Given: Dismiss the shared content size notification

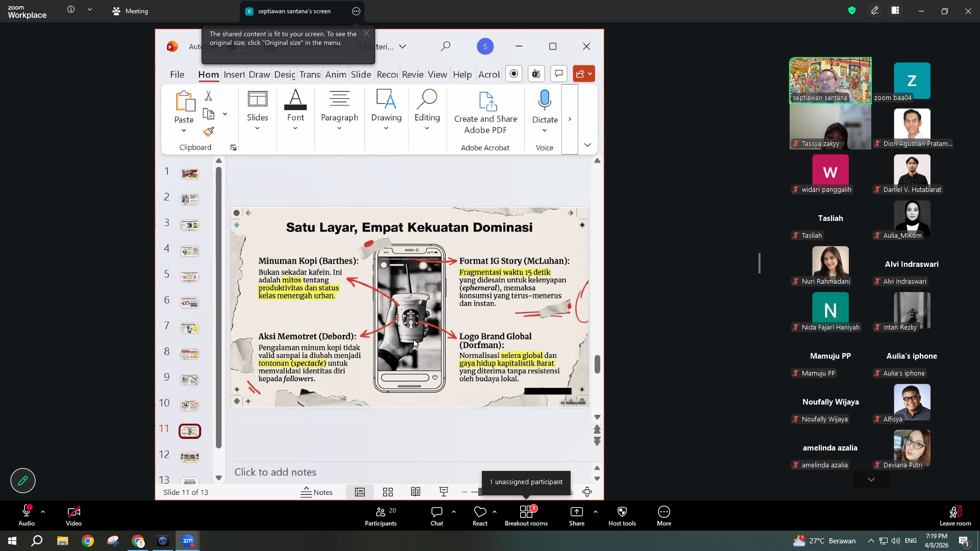Looking at the screenshot, I should click(x=366, y=33).
